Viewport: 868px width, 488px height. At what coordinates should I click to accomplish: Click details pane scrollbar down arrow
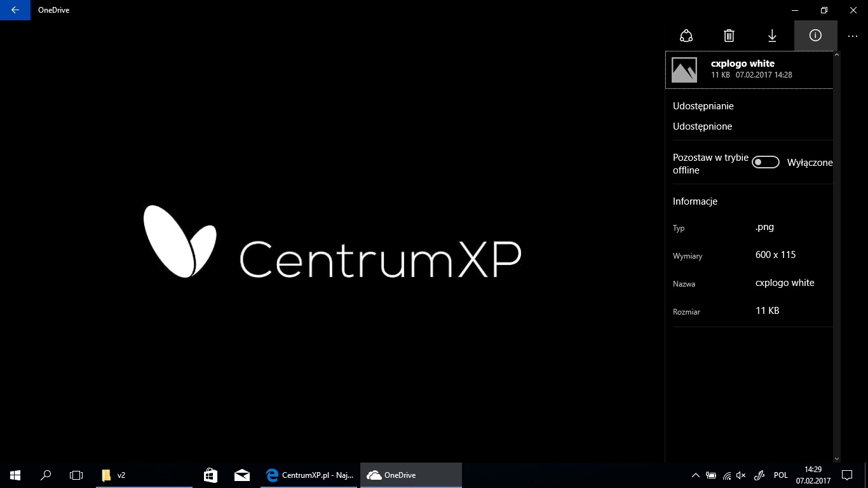[x=836, y=458]
